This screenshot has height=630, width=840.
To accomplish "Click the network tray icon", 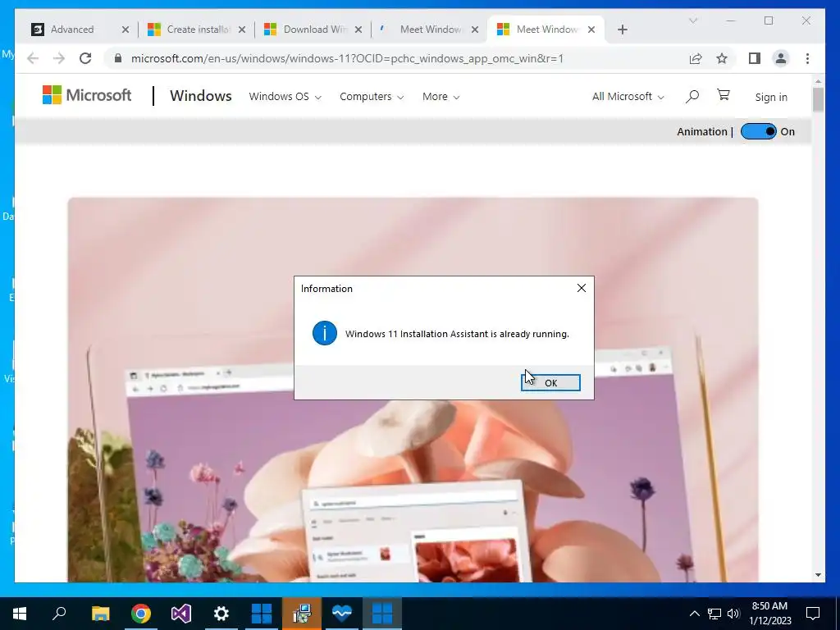I will [x=714, y=614].
